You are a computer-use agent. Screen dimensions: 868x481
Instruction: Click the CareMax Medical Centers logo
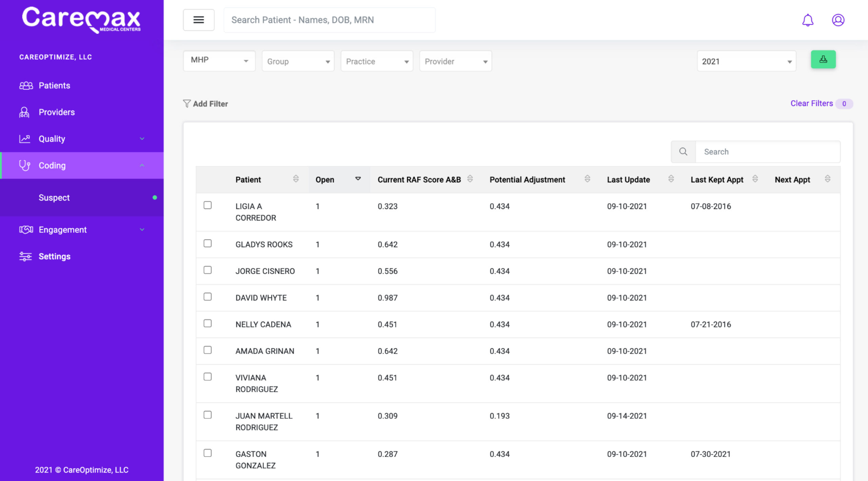(x=81, y=20)
